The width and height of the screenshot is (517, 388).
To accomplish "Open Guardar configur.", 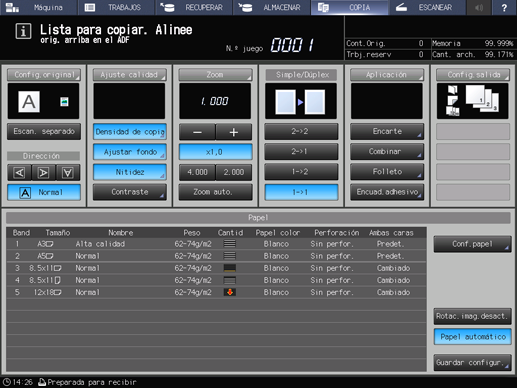I will pyautogui.click(x=472, y=362).
